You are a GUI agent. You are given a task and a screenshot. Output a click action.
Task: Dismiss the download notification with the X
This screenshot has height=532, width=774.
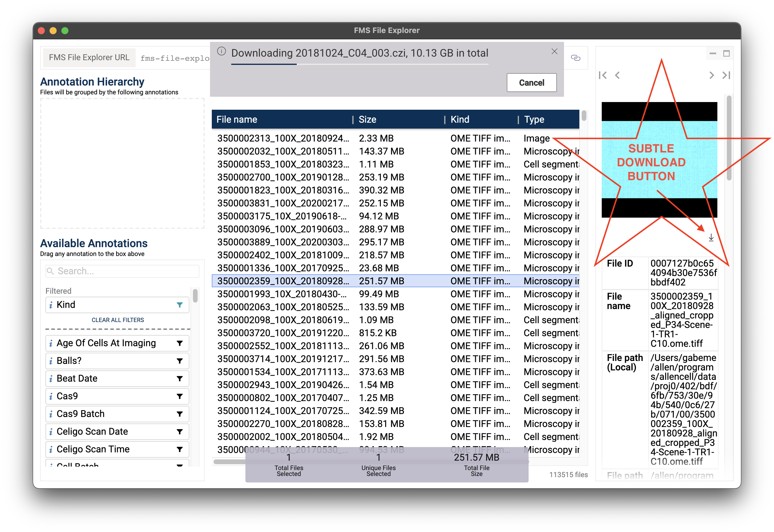pos(554,51)
